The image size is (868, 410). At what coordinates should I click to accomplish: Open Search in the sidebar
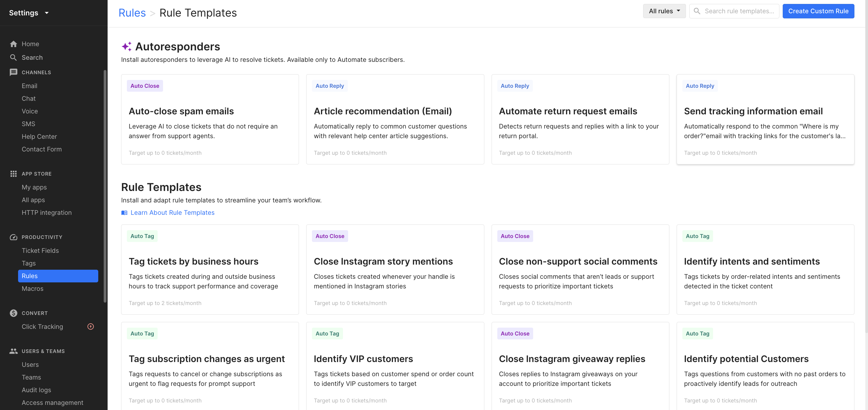coord(32,58)
